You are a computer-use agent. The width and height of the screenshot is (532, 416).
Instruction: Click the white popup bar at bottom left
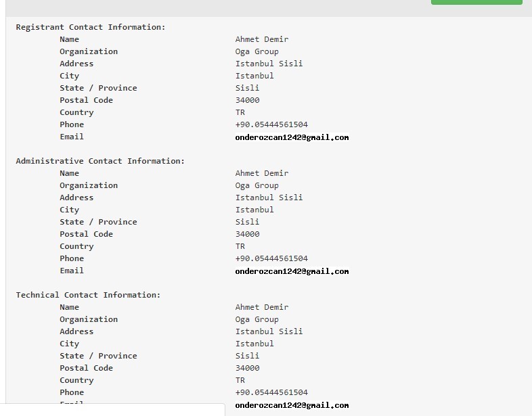(x=112, y=409)
